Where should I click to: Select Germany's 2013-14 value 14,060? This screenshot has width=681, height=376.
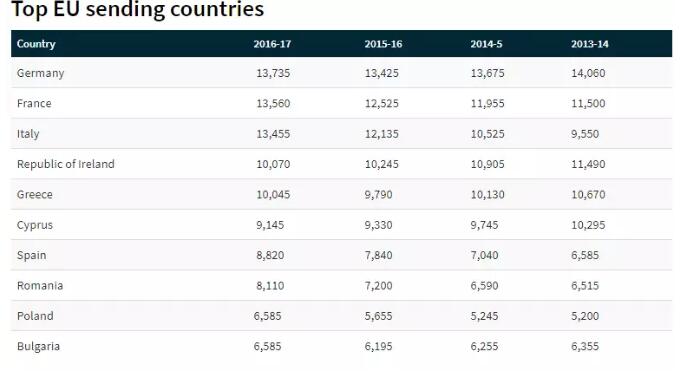click(588, 73)
